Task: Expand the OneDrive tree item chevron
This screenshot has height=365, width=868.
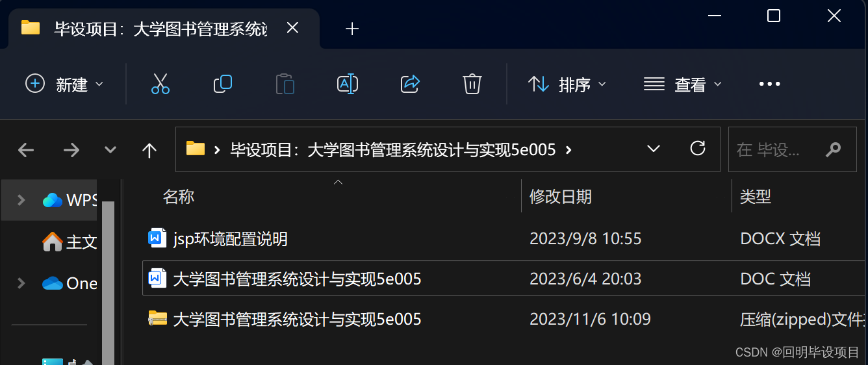Action: [x=21, y=283]
